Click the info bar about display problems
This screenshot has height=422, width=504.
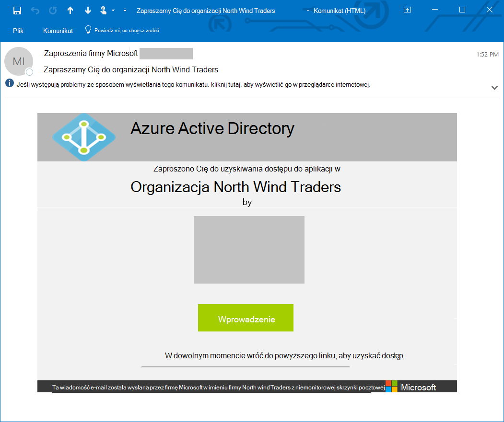[194, 85]
